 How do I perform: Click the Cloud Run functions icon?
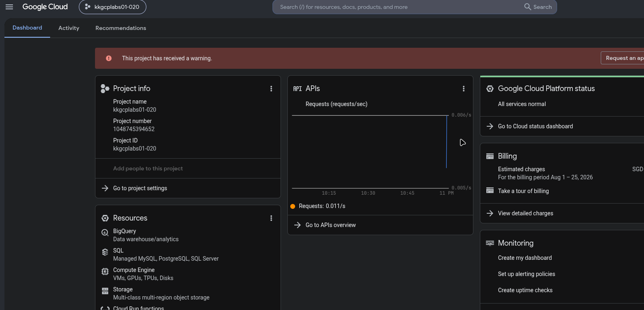[105, 309]
